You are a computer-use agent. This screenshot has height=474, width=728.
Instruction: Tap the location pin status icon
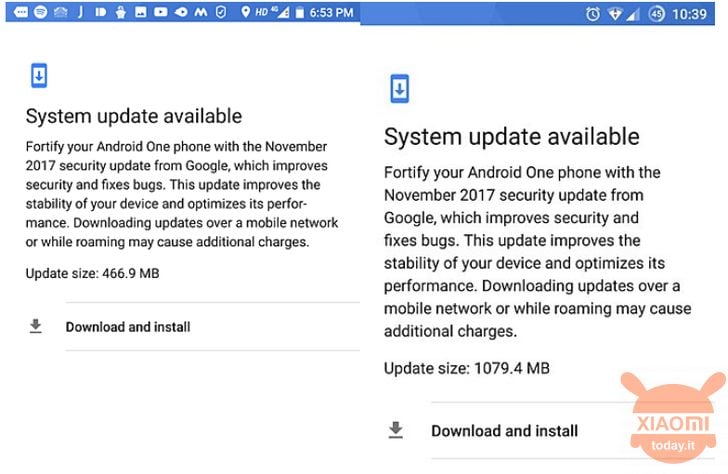click(x=246, y=13)
